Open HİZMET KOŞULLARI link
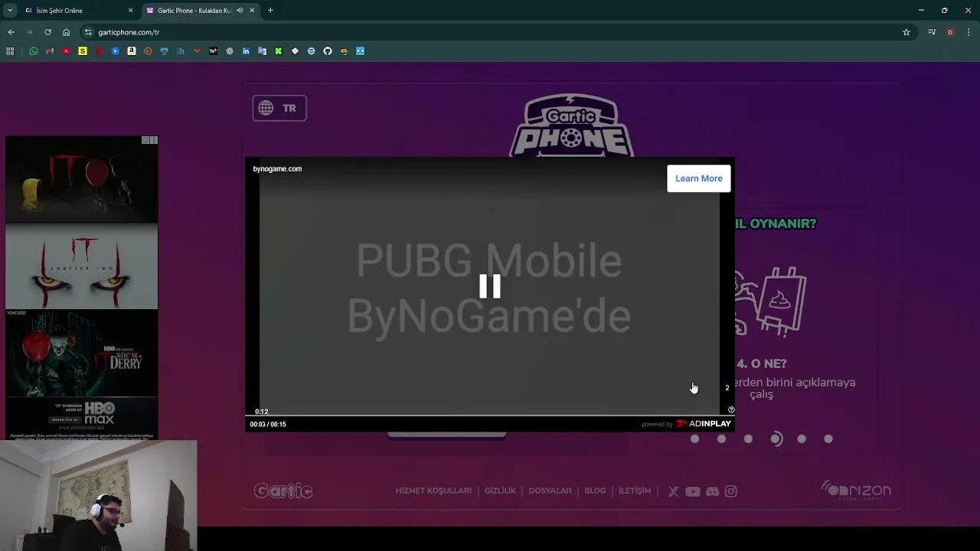The width and height of the screenshot is (980, 551). tap(433, 491)
